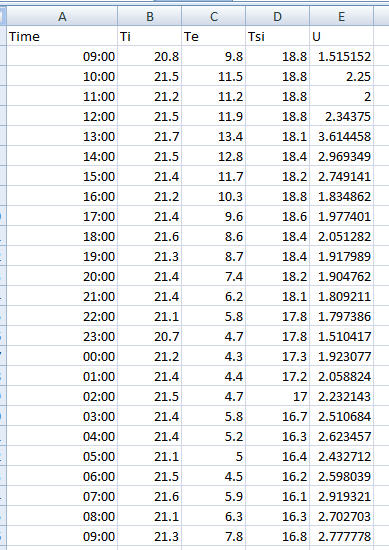
Task: Select column D header
Action: (x=277, y=16)
